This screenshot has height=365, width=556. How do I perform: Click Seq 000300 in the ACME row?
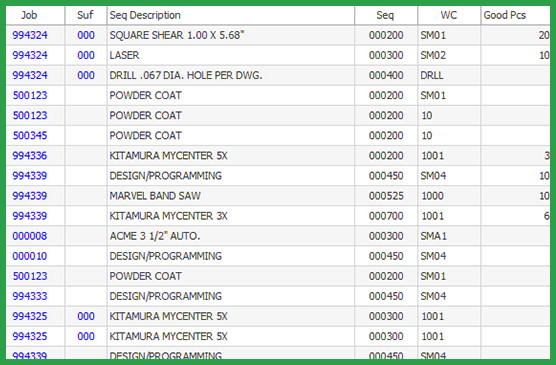pos(386,236)
